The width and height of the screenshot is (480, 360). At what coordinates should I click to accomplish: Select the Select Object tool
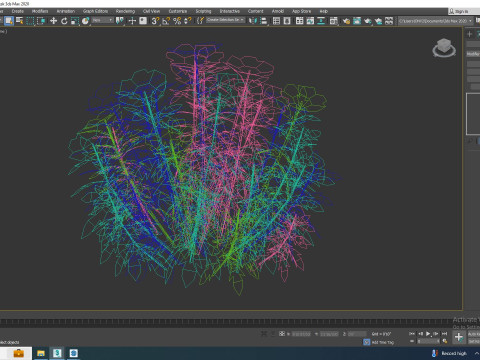point(9,21)
